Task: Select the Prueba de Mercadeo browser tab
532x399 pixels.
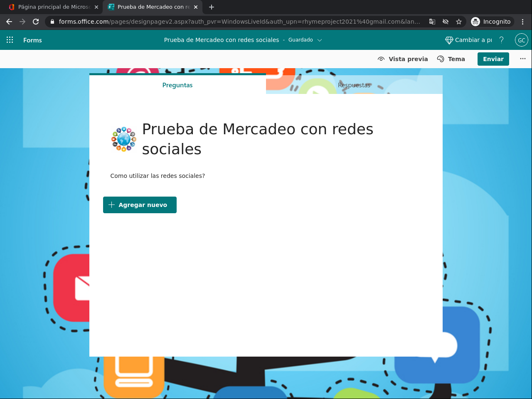Action: tap(153, 7)
